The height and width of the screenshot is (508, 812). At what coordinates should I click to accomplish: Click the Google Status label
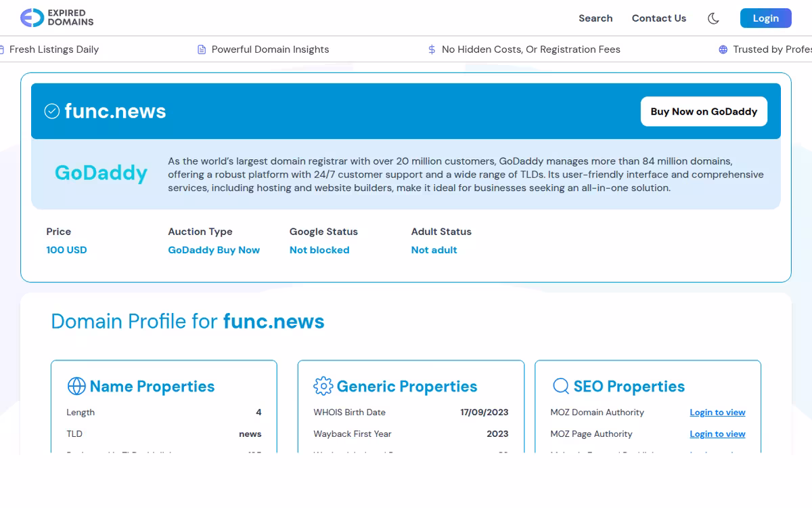pyautogui.click(x=323, y=232)
